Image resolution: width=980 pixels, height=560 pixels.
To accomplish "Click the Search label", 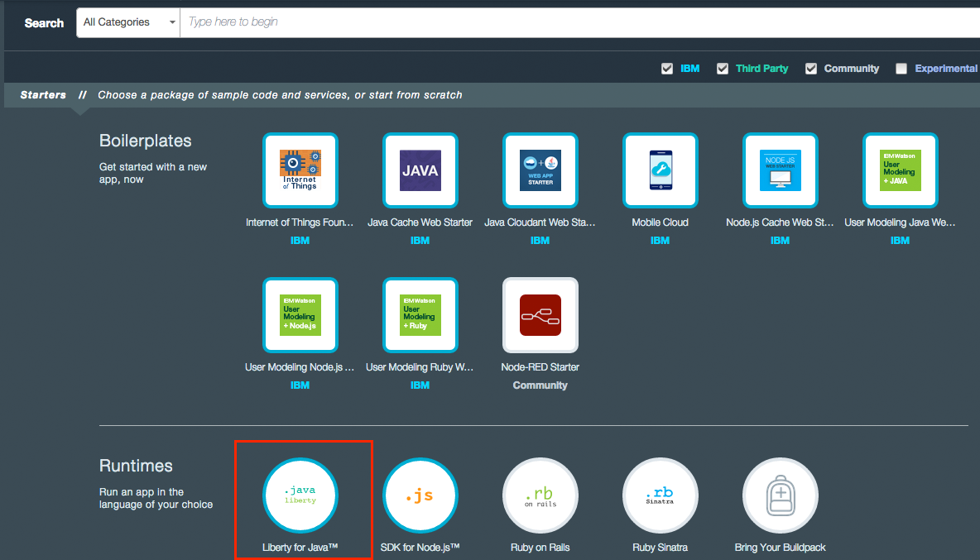I will pos(44,23).
